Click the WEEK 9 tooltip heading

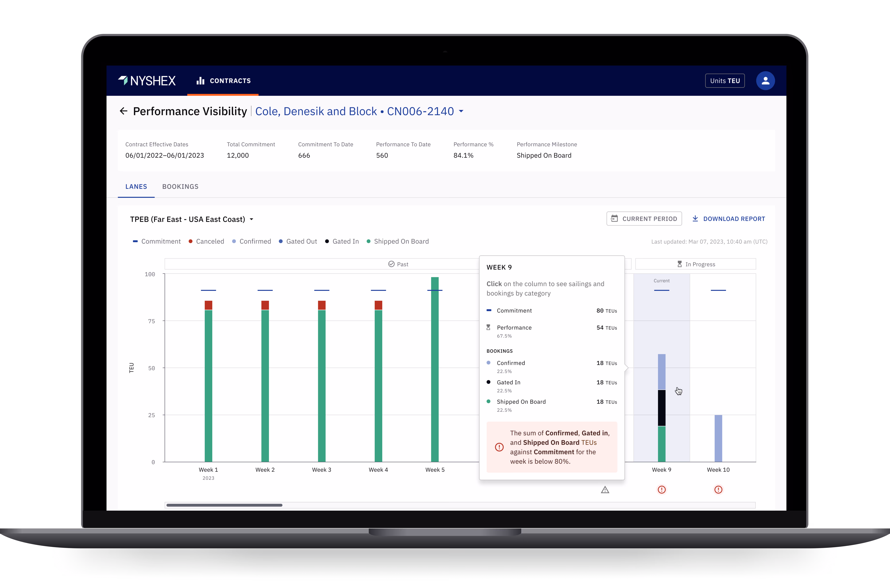point(499,267)
